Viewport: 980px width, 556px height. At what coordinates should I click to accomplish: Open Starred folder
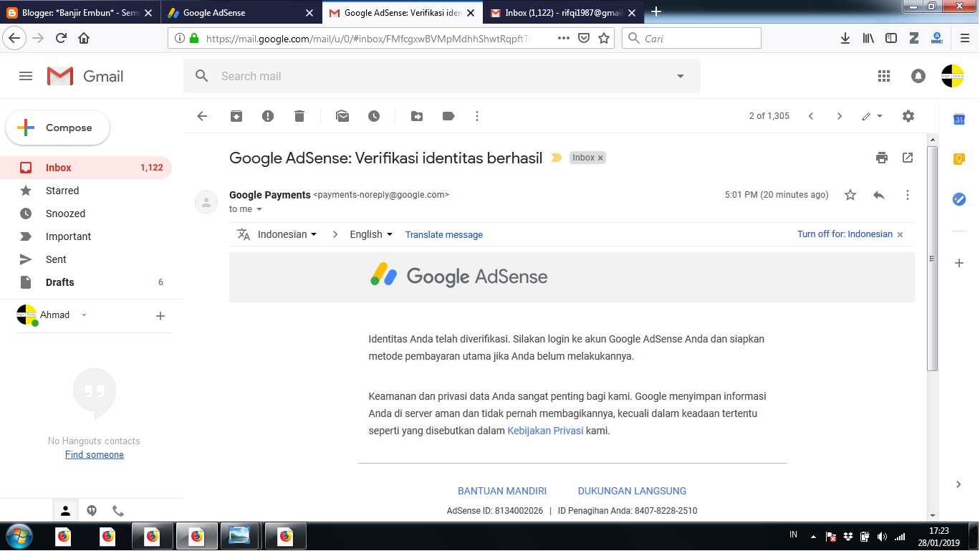(86, 191)
